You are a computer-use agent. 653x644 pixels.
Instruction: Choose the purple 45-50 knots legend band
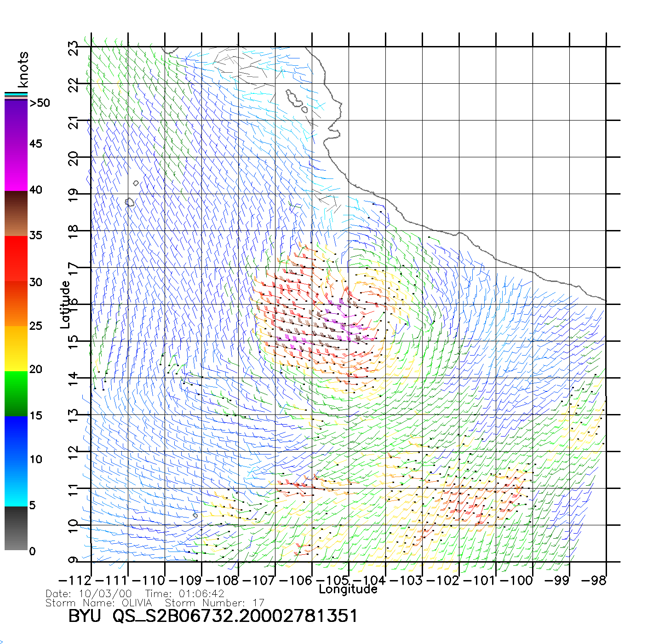(16, 122)
